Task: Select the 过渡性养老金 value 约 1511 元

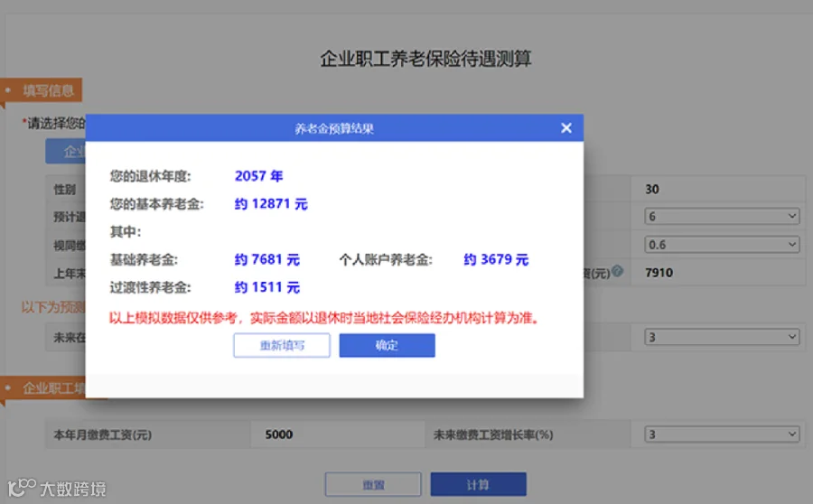Action: [267, 287]
